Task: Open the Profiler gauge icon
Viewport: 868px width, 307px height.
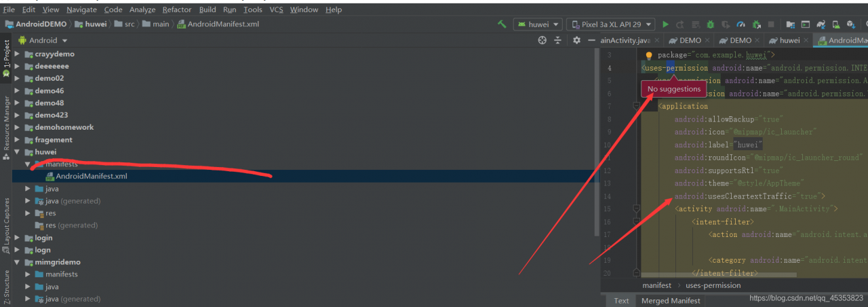Action: [741, 24]
